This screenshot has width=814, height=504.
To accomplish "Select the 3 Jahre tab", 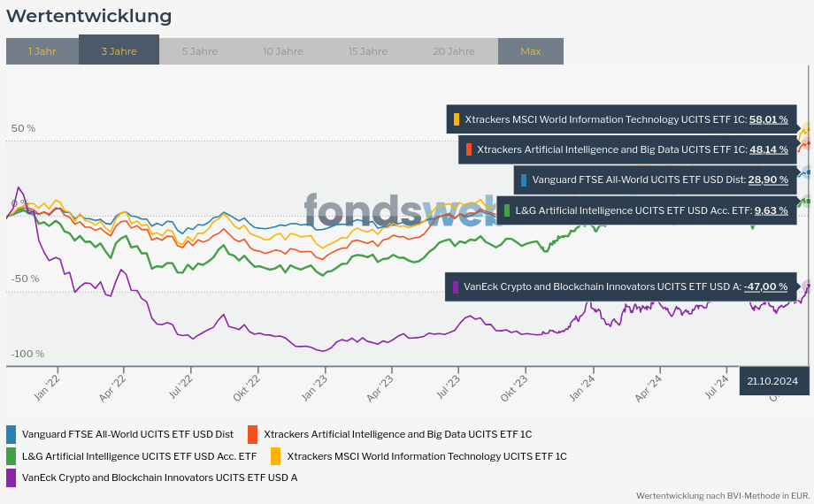I will 119,51.
